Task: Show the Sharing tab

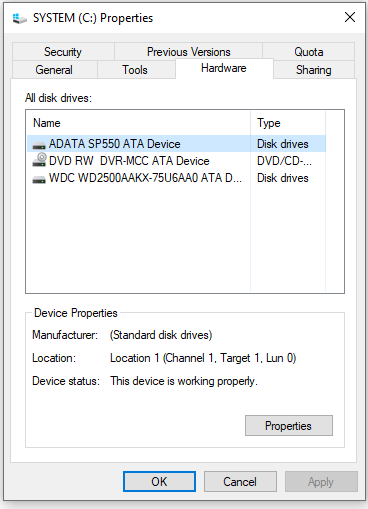Action: tap(314, 70)
